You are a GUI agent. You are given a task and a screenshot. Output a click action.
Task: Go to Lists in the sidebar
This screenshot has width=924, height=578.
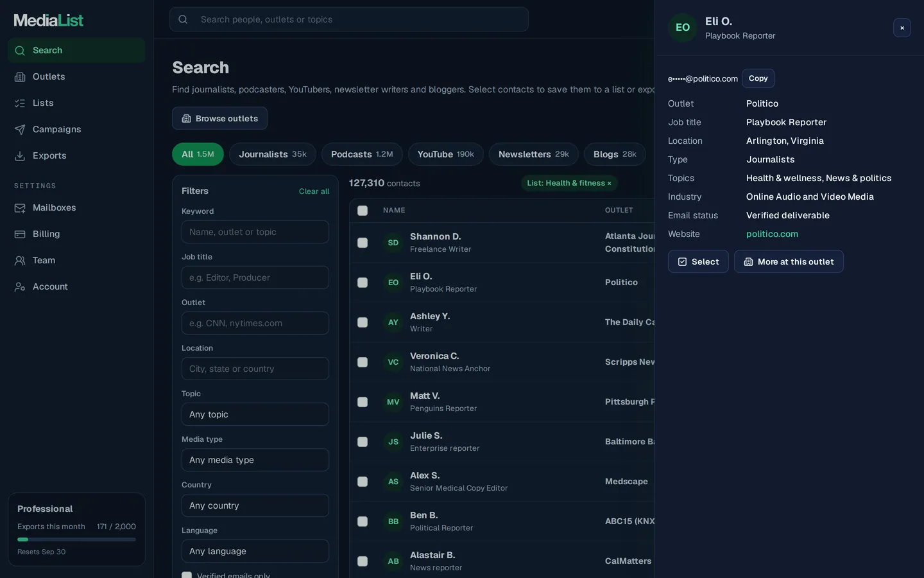click(x=76, y=103)
